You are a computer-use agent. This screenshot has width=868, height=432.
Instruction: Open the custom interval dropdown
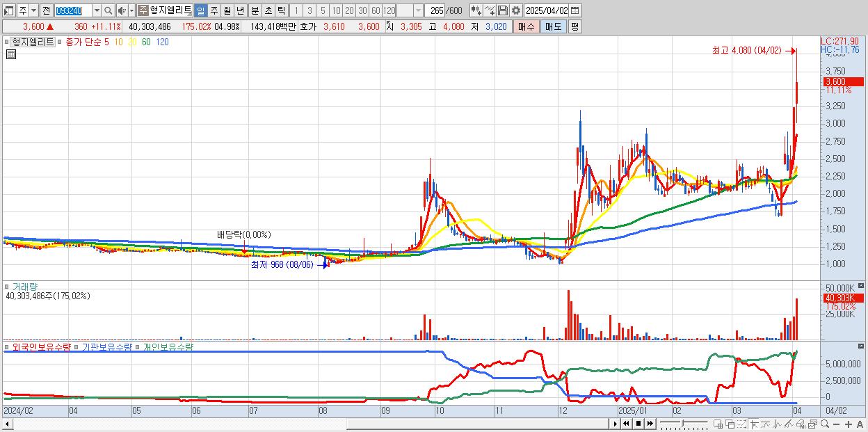click(x=418, y=10)
